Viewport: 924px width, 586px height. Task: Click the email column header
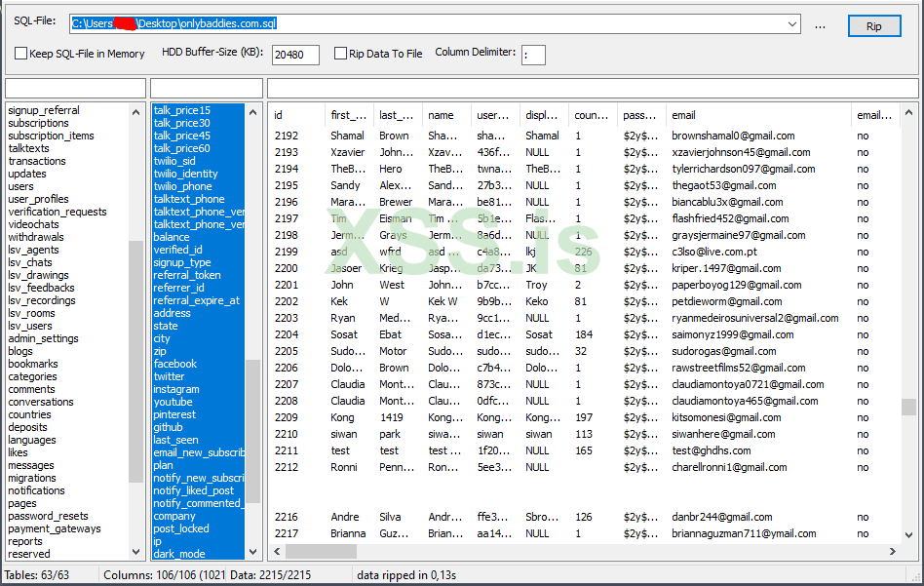683,115
